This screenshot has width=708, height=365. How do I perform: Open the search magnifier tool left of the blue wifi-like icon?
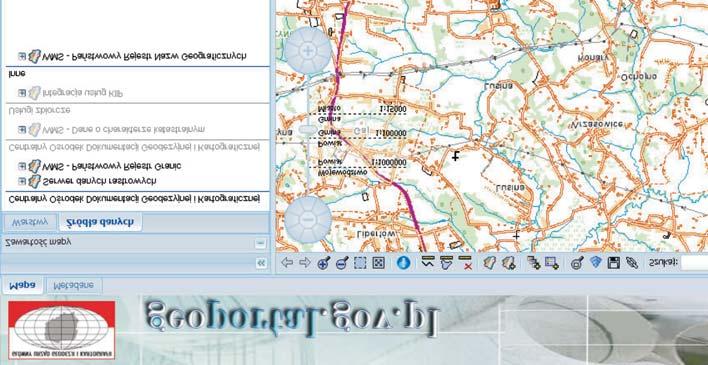point(577,263)
